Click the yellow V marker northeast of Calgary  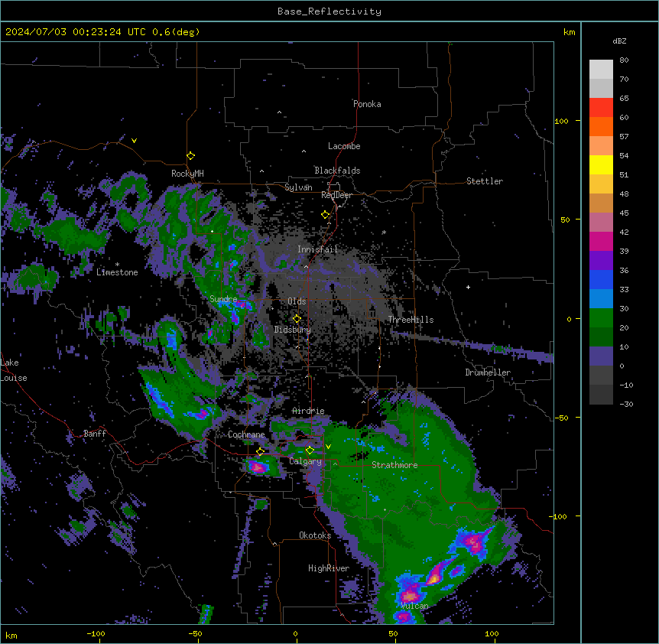[328, 447]
